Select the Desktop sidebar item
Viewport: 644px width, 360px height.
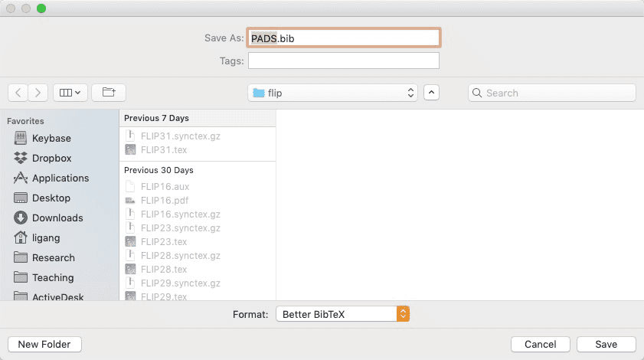point(51,198)
